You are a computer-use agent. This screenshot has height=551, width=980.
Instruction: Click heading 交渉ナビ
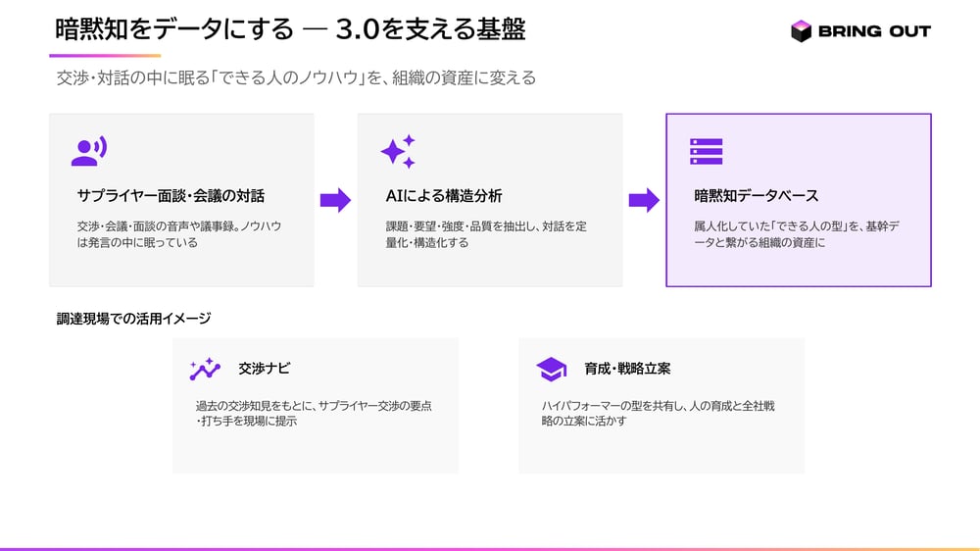coord(264,369)
